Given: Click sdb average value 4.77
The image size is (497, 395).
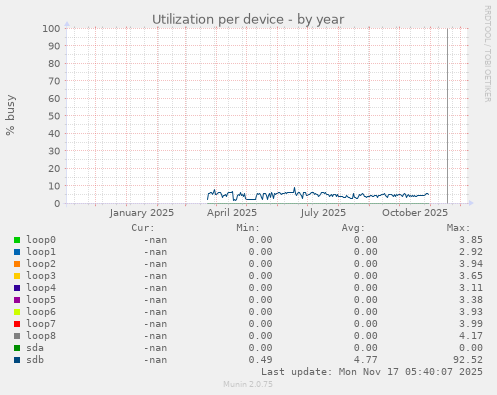Looking at the screenshot, I should 366,360.
